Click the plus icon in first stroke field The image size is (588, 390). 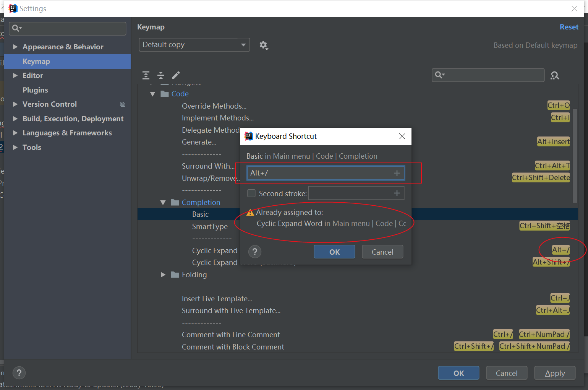click(397, 173)
